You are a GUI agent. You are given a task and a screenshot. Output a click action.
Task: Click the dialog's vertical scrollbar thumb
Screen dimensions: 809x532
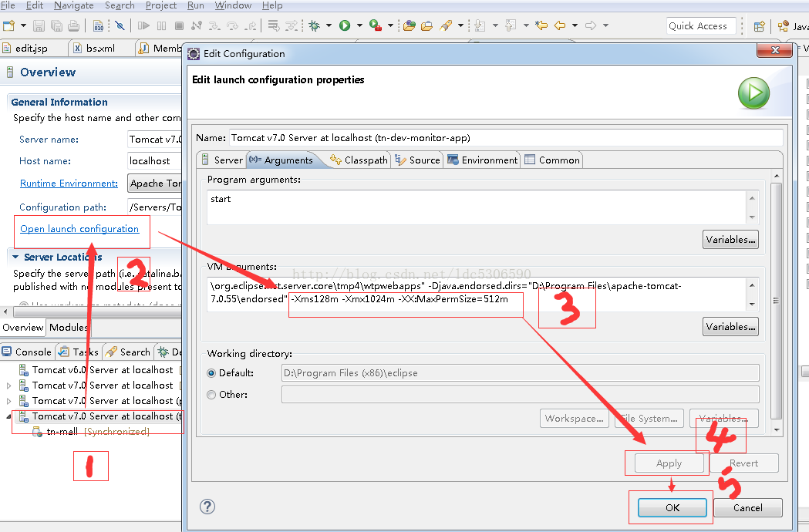tap(777, 301)
